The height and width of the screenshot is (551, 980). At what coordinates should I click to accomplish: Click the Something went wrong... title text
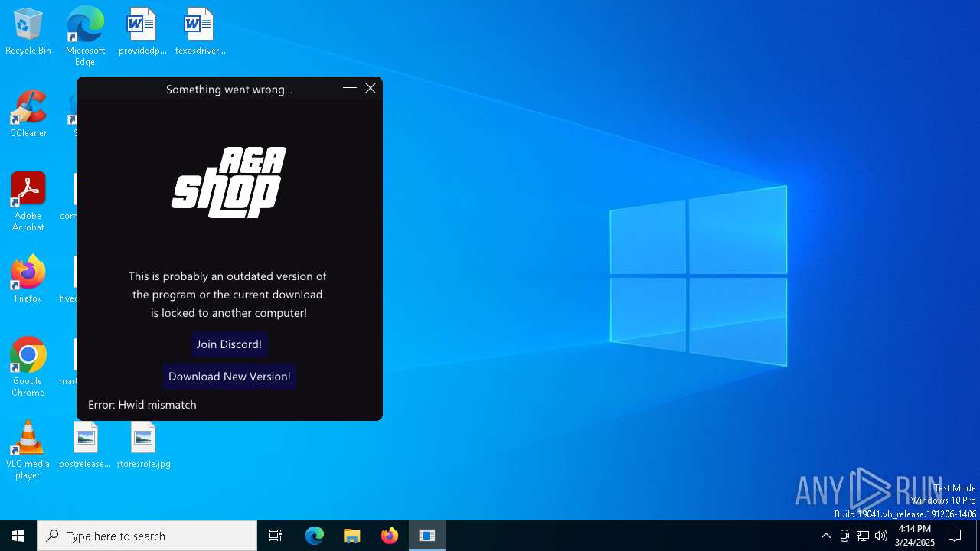229,90
